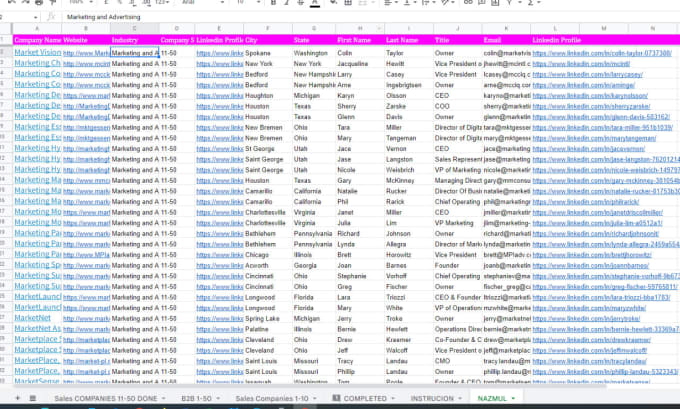Select title cell CEO & Founder

458,297
